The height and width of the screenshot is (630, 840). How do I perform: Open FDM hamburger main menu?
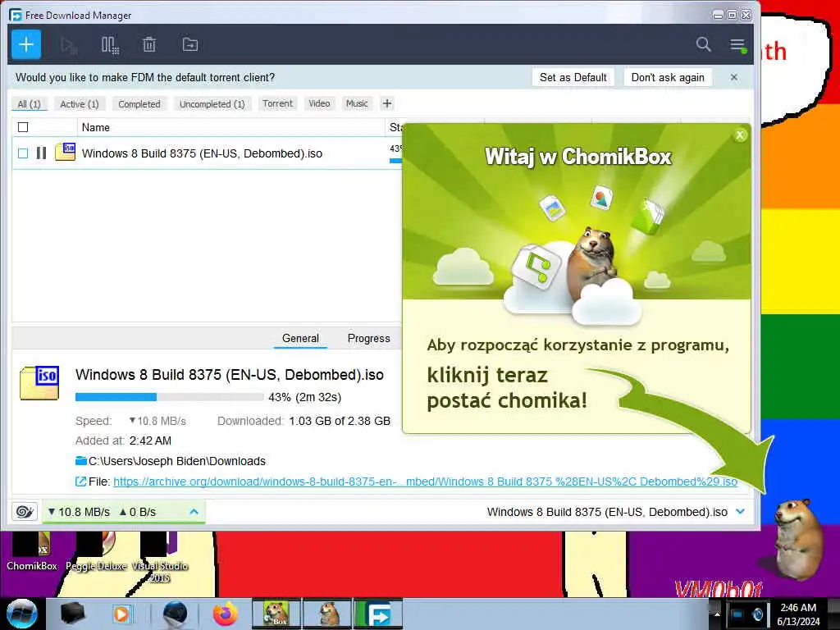pyautogui.click(x=737, y=45)
